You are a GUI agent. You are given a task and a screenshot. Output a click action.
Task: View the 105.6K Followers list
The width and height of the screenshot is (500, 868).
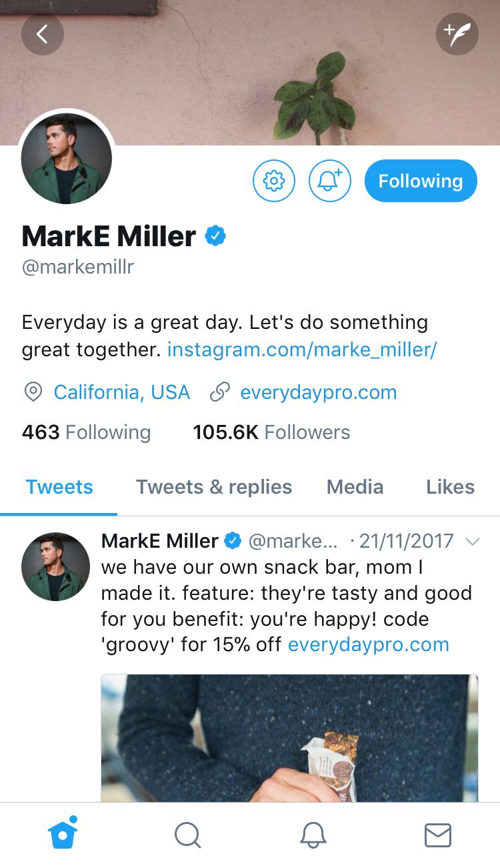tap(271, 432)
